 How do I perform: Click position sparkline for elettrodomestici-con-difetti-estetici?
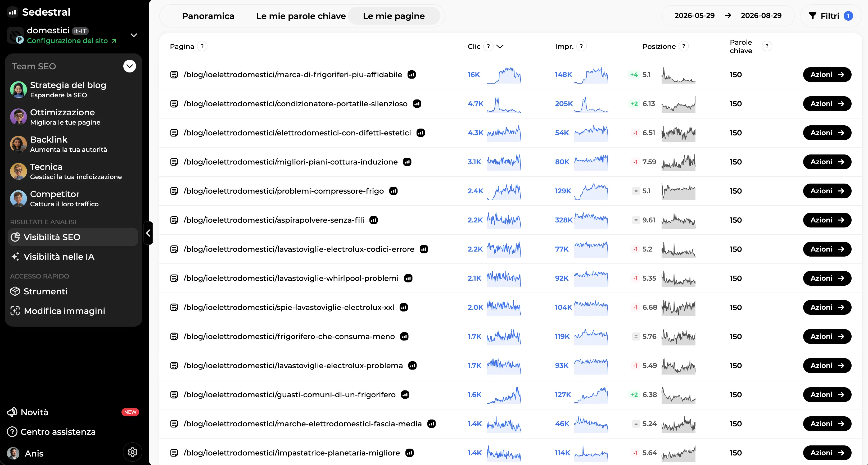[678, 133]
